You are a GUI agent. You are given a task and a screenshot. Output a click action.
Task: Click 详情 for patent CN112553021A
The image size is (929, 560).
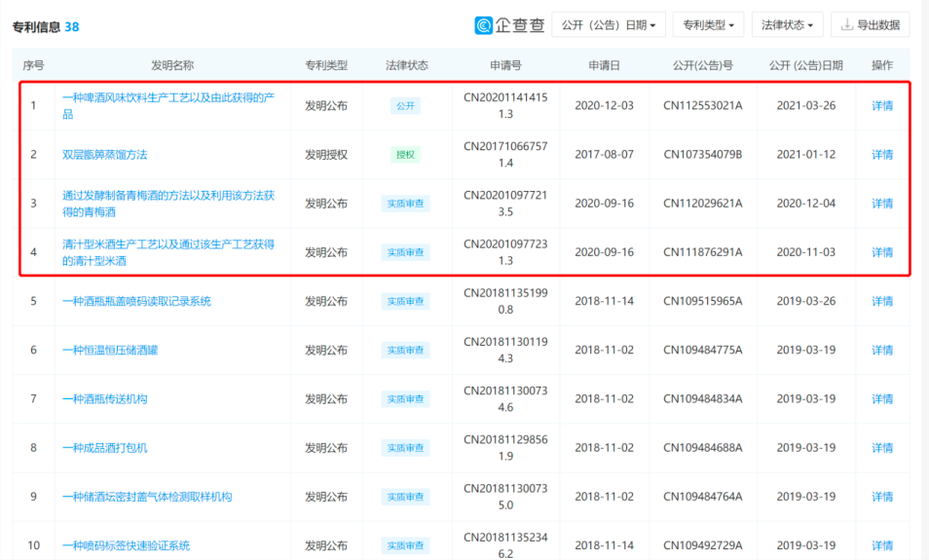[882, 105]
